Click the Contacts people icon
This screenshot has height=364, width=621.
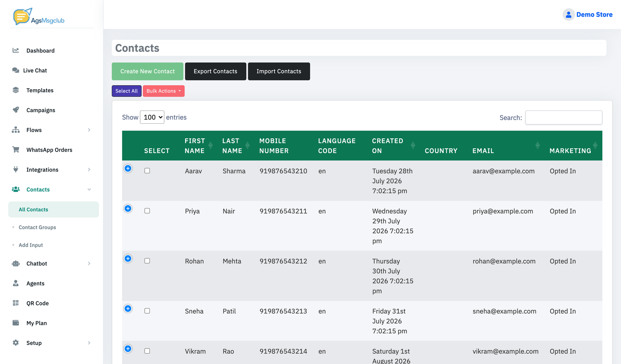coord(16,189)
